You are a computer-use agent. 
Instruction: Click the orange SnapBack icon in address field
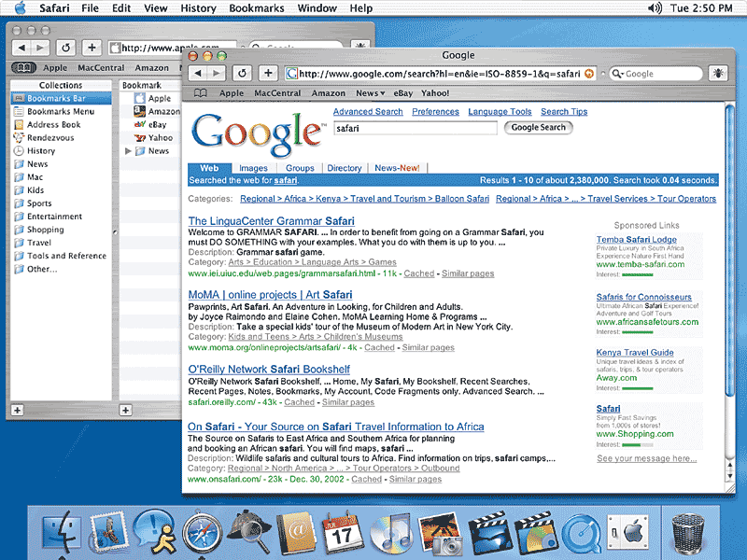point(589,73)
